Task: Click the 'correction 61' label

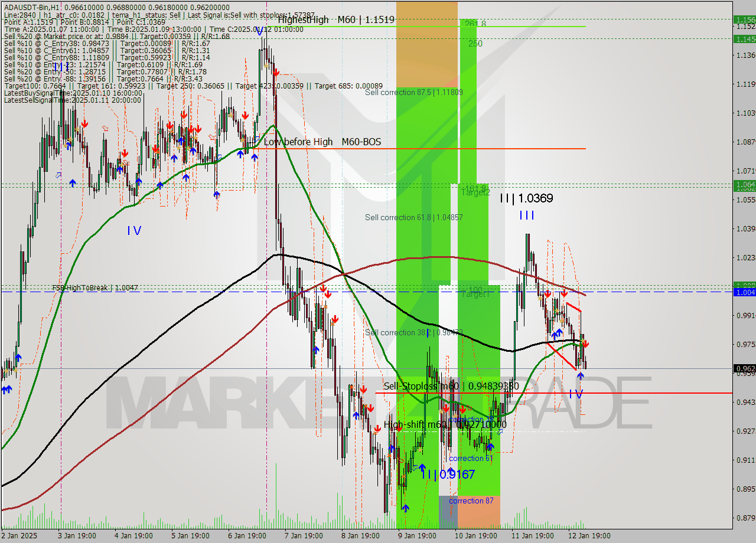Action: (x=471, y=459)
